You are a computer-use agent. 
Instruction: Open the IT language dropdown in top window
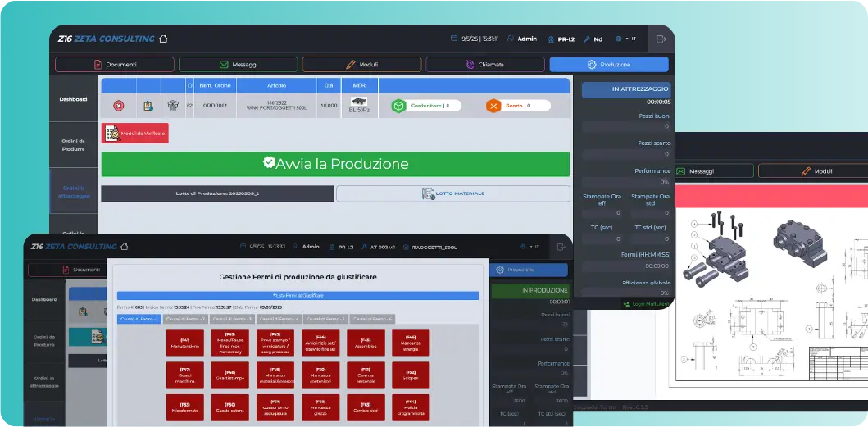click(625, 39)
